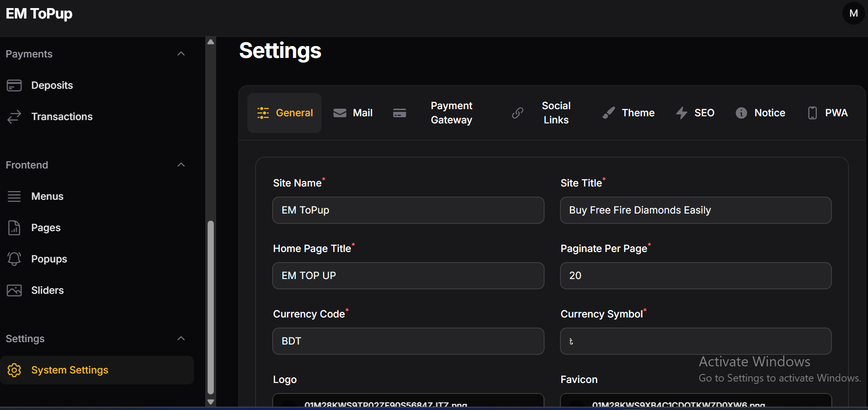
Task: Click the System Settings gear icon
Action: pos(14,370)
